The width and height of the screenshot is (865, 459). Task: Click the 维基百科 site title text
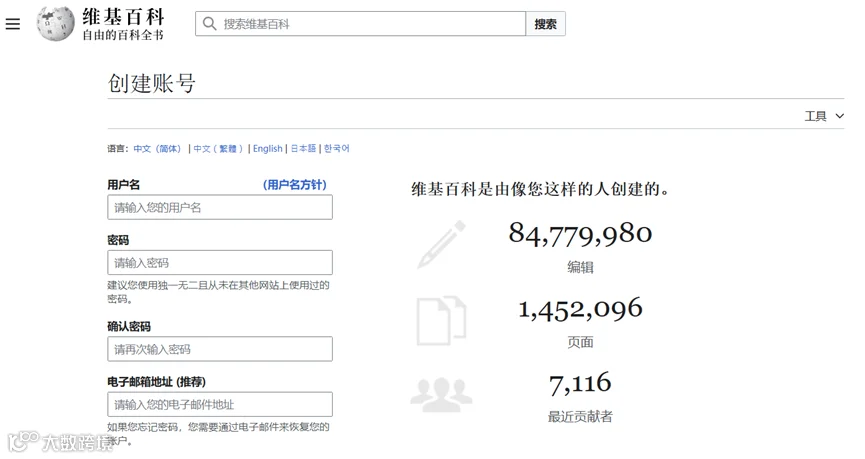124,17
